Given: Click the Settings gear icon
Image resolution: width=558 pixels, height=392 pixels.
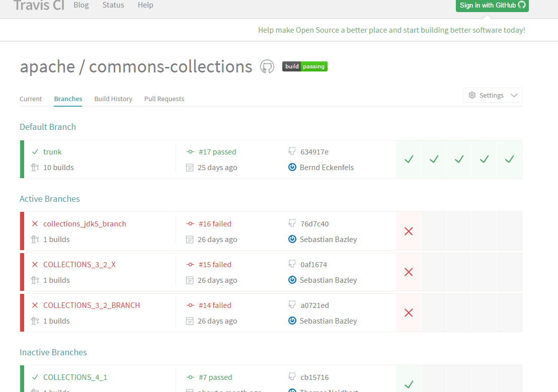Looking at the screenshot, I should point(472,95).
